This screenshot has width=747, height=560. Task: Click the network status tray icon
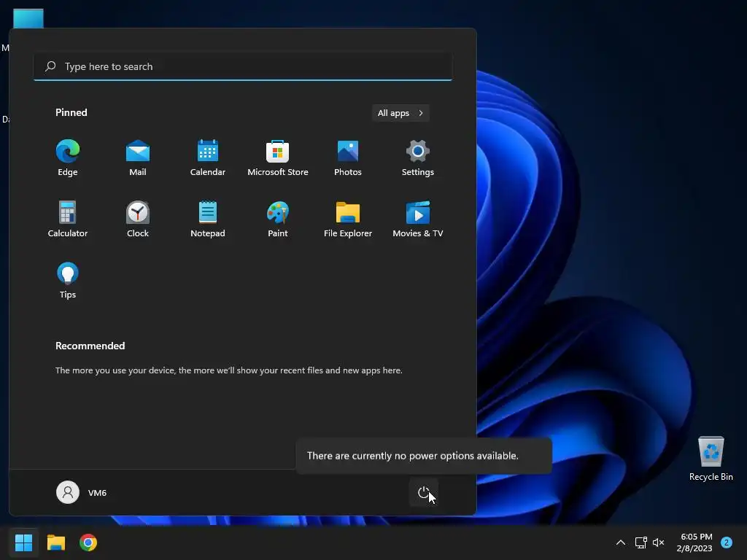click(640, 542)
